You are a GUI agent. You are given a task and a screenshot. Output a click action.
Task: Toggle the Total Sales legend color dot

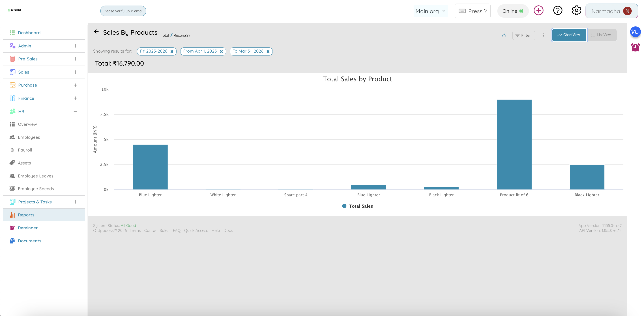click(344, 206)
